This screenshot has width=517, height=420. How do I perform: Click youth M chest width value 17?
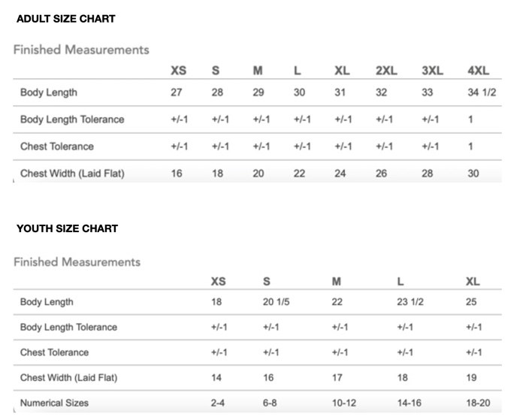pyautogui.click(x=337, y=378)
